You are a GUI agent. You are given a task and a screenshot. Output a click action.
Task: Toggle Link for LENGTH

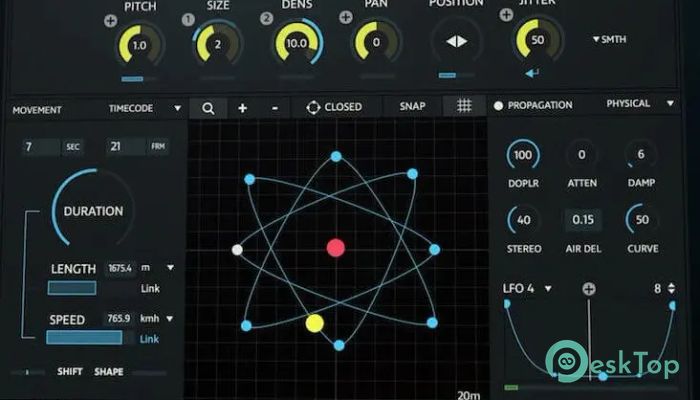coord(150,289)
